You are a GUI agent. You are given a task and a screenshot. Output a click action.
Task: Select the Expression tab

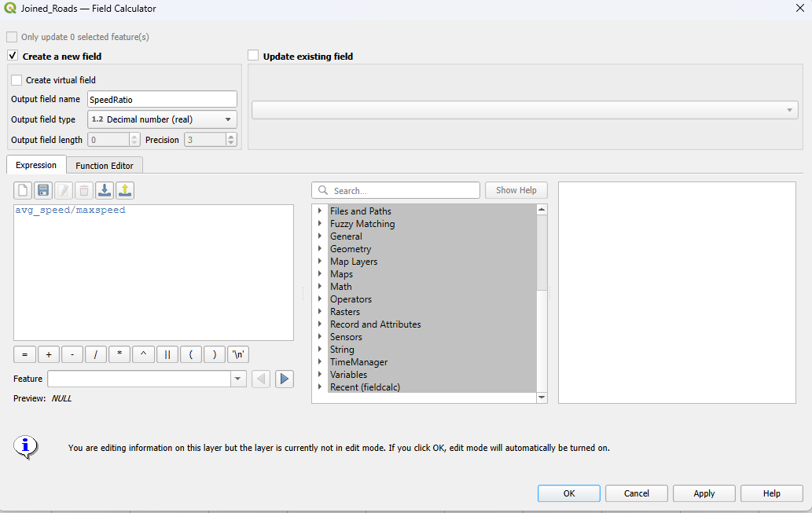coord(36,165)
